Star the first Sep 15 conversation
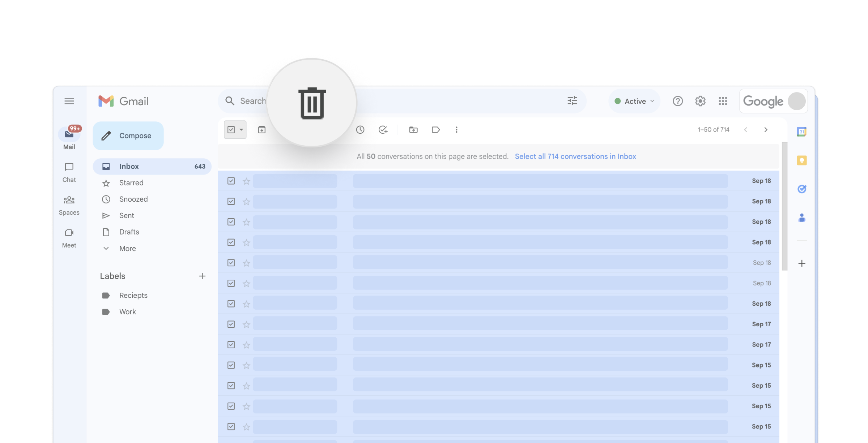868x443 pixels. pyautogui.click(x=246, y=365)
